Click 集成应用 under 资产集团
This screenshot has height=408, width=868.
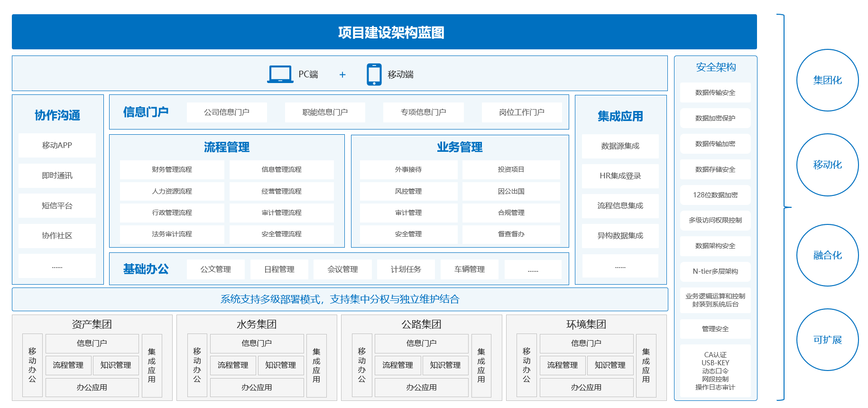click(152, 365)
